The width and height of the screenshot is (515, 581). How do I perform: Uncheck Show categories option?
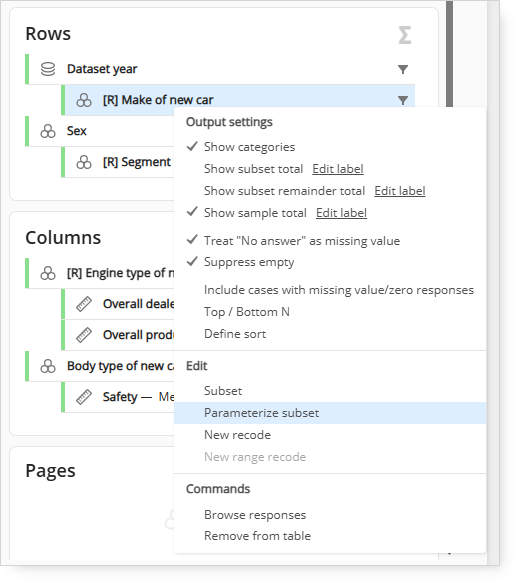tap(249, 147)
